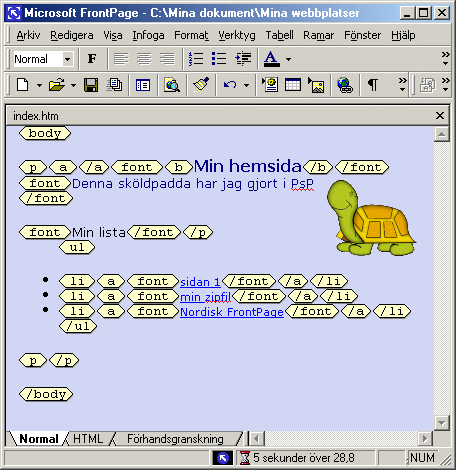Click the New page icon
Image resolution: width=456 pixels, height=470 pixels.
tap(22, 85)
